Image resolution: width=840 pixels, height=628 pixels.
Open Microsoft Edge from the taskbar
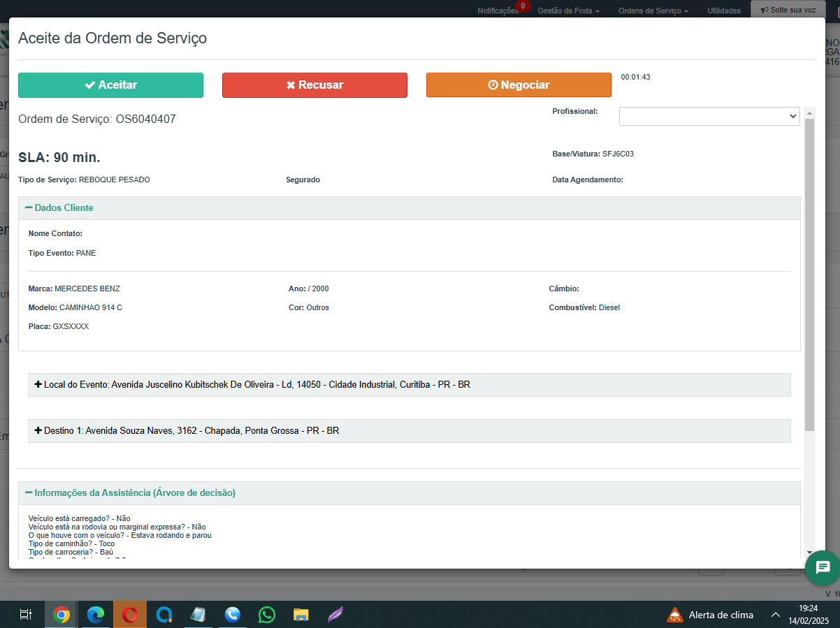click(96, 615)
